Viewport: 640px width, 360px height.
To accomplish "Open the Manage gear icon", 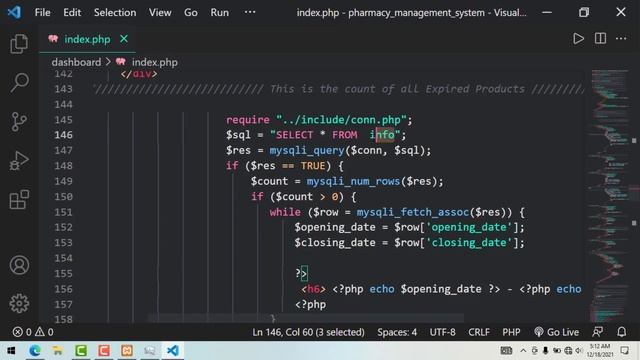I will (x=19, y=303).
